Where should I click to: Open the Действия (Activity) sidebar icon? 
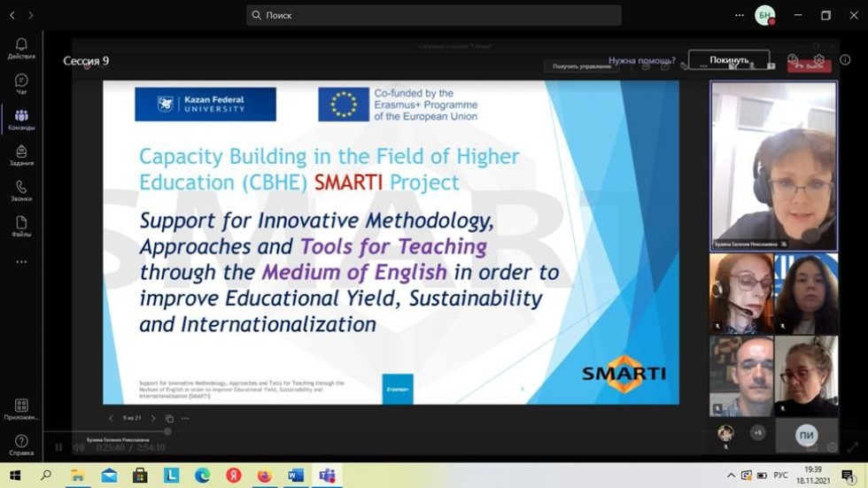[21, 49]
